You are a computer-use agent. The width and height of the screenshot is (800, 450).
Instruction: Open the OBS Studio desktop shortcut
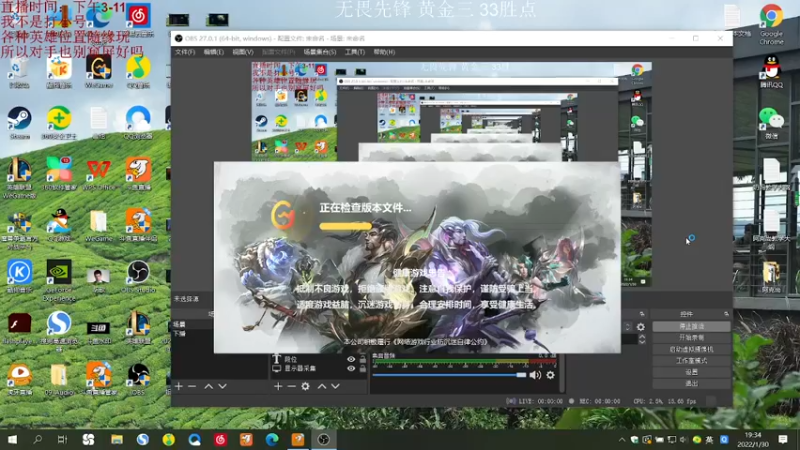tap(138, 277)
